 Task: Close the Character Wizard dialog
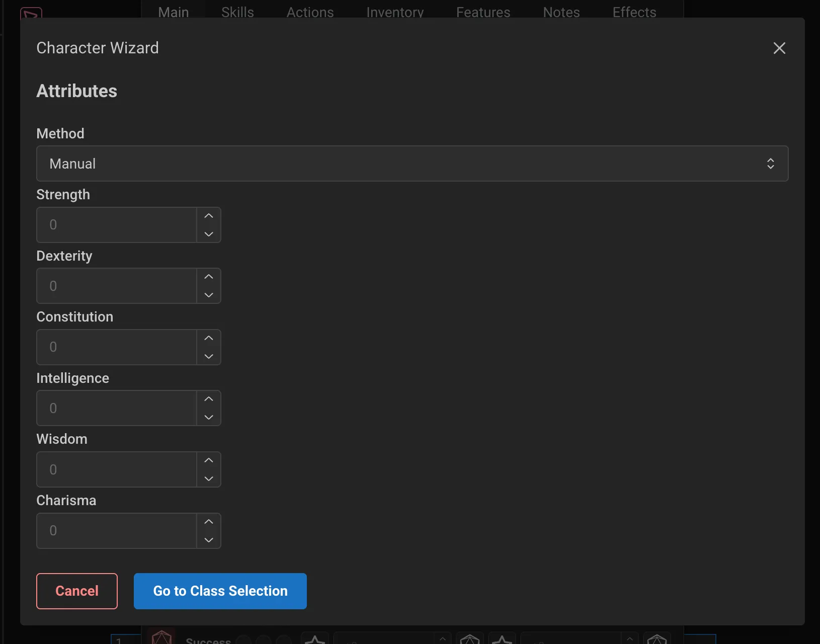(x=779, y=48)
